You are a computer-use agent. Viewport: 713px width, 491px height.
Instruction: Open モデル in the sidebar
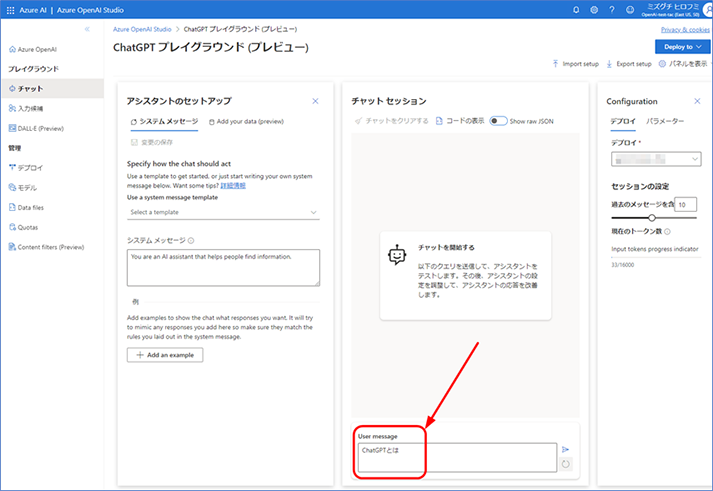[23, 188]
